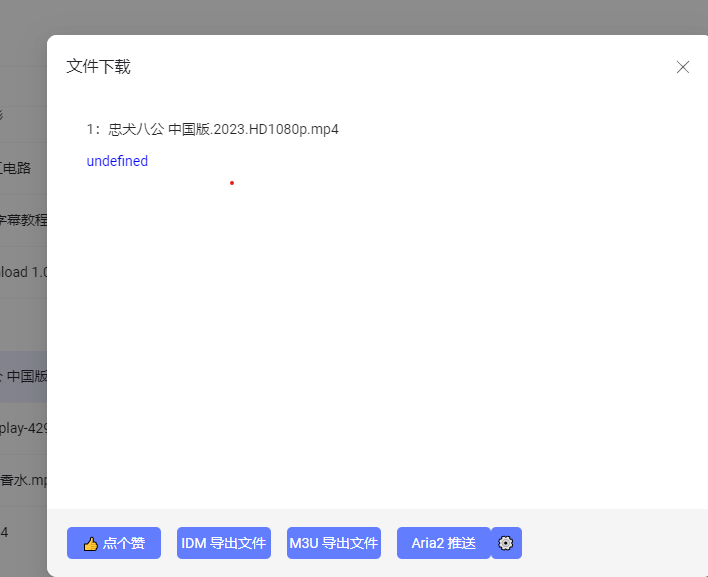Select the 字幕教程 row in background list
708x577 pixels.
point(23,220)
